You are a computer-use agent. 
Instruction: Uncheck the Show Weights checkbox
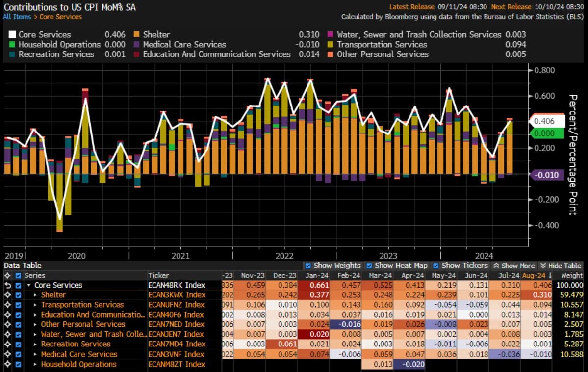308,266
